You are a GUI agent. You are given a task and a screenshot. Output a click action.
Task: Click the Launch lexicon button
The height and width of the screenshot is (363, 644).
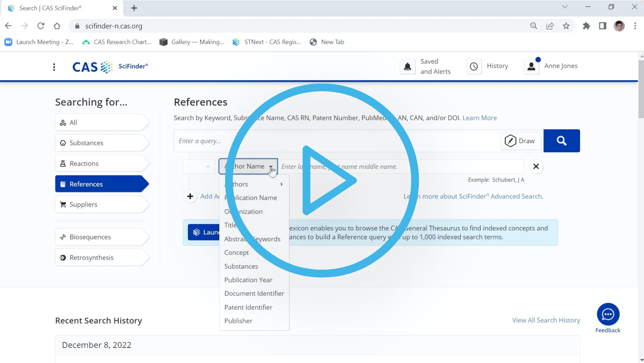coord(204,232)
